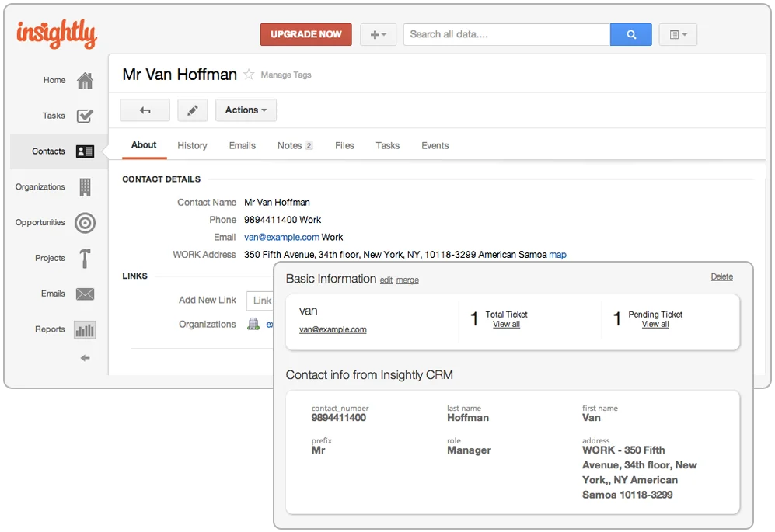Select the Projects sidebar label
The width and height of the screenshot is (775, 532).
[50, 258]
